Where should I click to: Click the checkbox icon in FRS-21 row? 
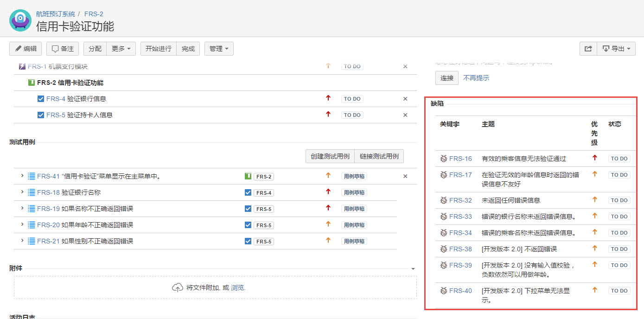248,241
